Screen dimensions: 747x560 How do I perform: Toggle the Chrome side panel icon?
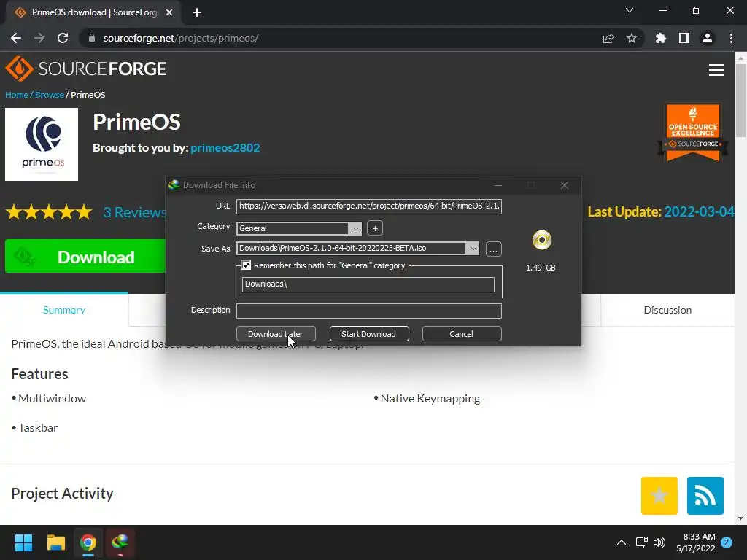(x=684, y=38)
